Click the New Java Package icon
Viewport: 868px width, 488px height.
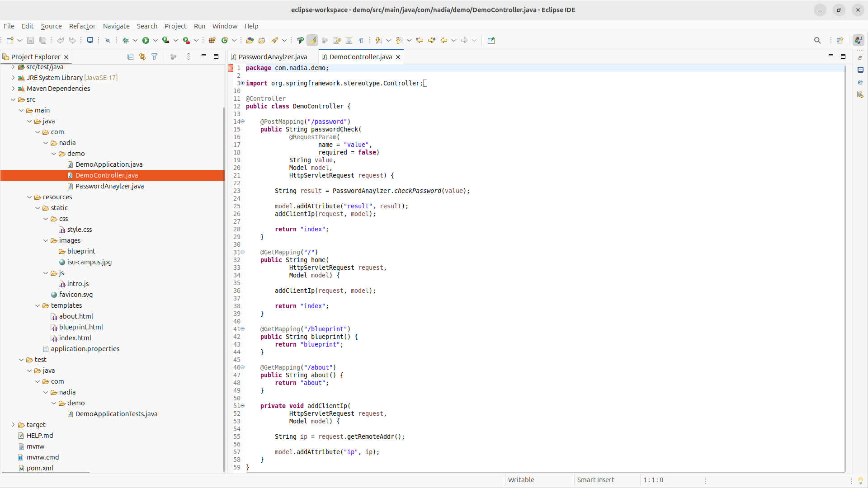[212, 40]
